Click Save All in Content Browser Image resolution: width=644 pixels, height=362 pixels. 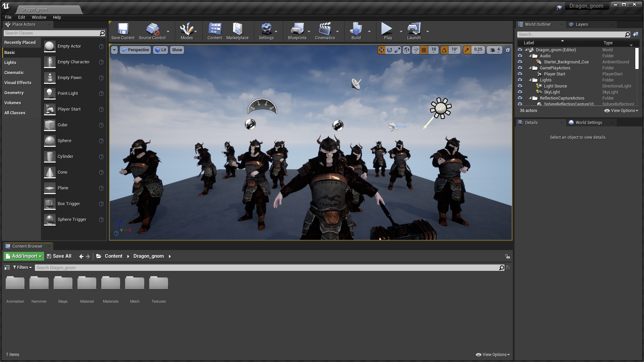coord(59,256)
